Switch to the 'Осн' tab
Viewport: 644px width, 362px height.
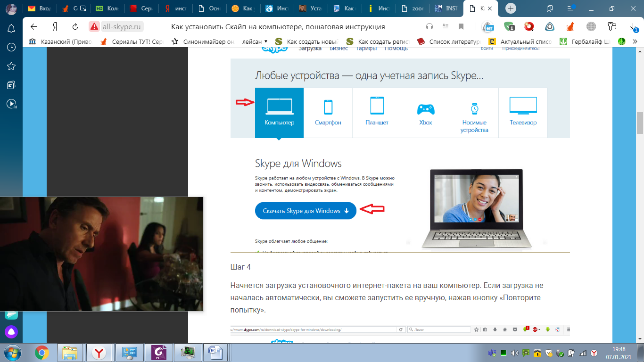(x=209, y=8)
